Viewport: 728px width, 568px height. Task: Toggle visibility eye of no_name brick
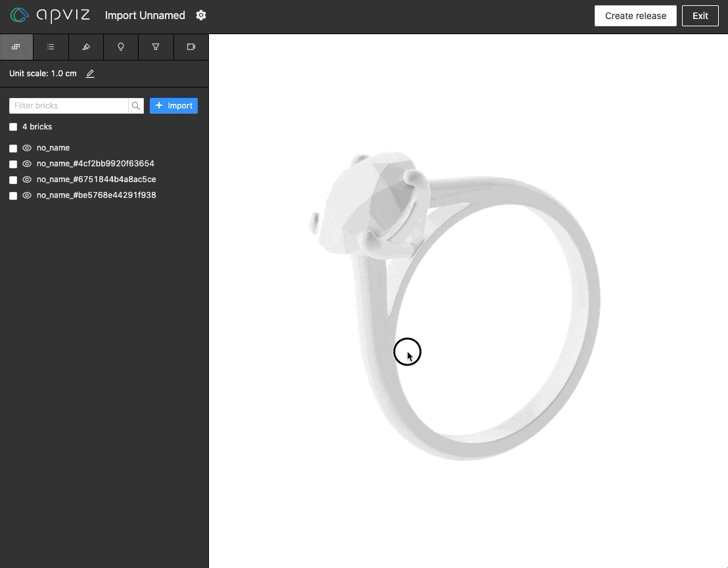point(27,148)
